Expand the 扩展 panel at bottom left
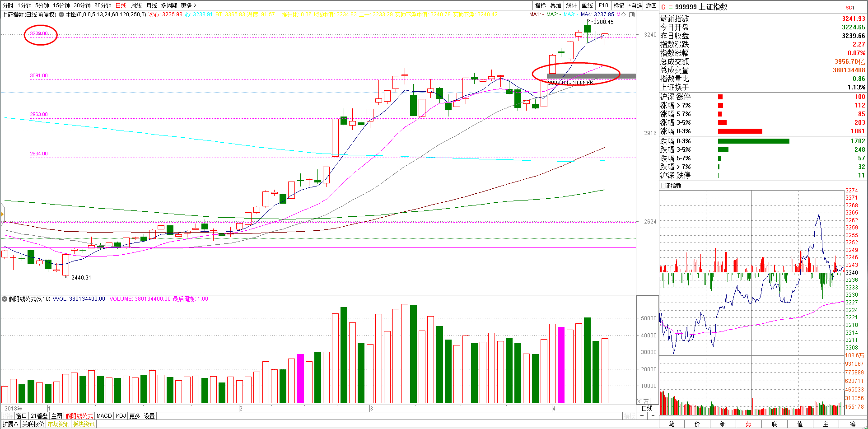 (10, 424)
